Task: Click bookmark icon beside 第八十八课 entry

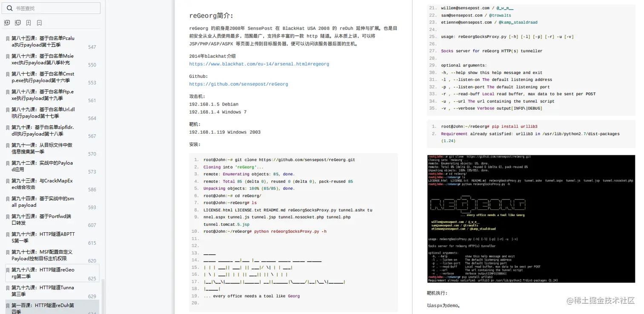Action: point(8,92)
